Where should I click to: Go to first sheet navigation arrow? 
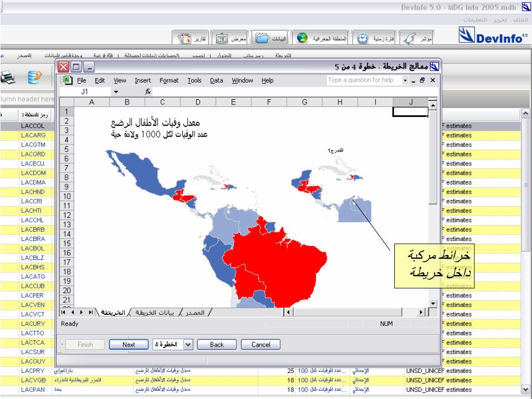coord(63,312)
